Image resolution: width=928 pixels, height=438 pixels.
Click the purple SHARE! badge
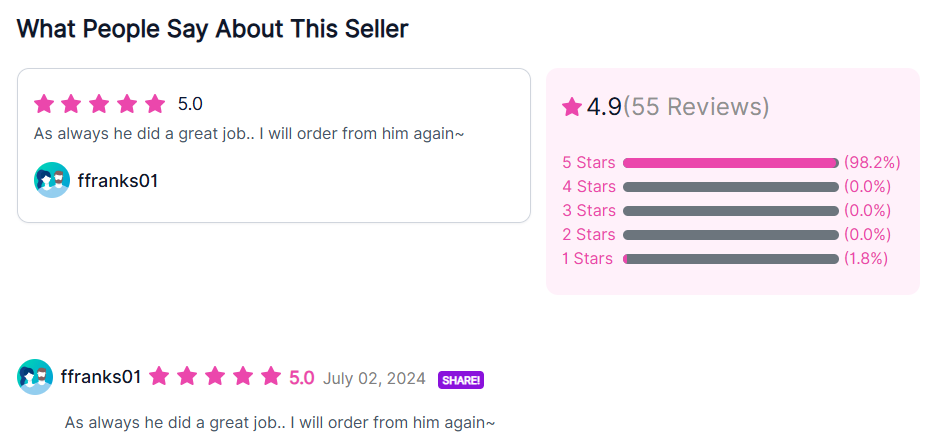(x=461, y=380)
